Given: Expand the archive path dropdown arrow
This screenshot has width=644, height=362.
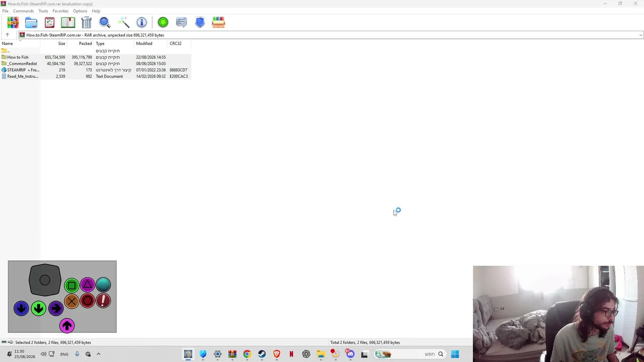Looking at the screenshot, I should click(640, 35).
